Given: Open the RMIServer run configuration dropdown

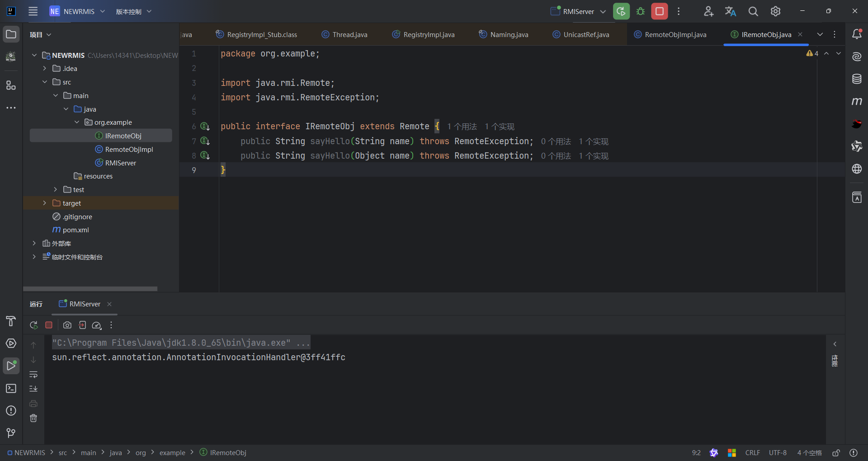Looking at the screenshot, I should point(578,11).
